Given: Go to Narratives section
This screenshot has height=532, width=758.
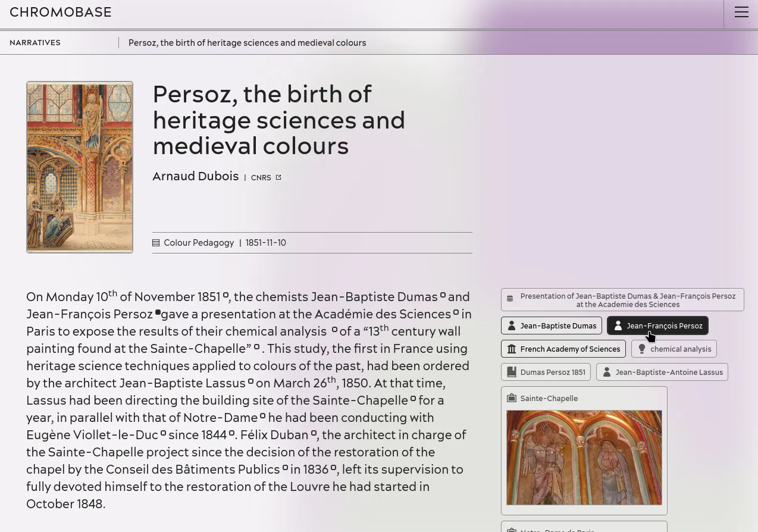Looking at the screenshot, I should click(x=35, y=43).
